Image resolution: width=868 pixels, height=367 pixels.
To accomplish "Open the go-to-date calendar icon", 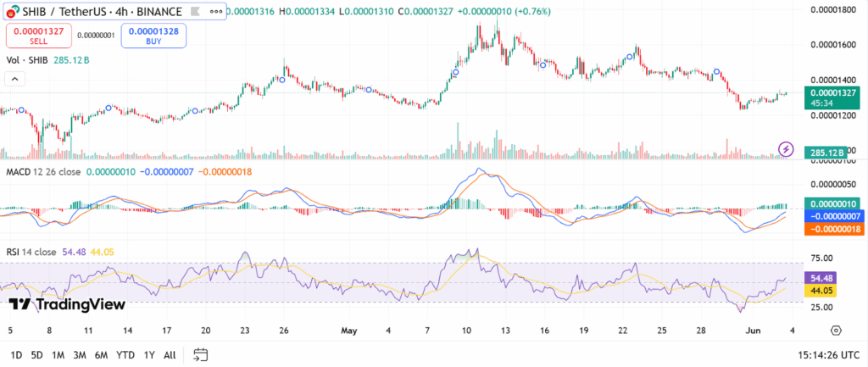I will (200, 355).
